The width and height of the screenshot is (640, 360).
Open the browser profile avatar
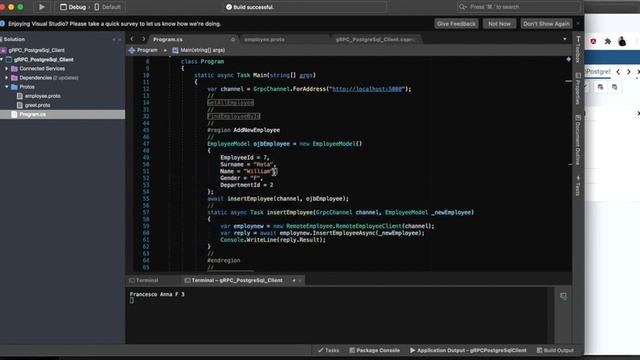point(622,41)
